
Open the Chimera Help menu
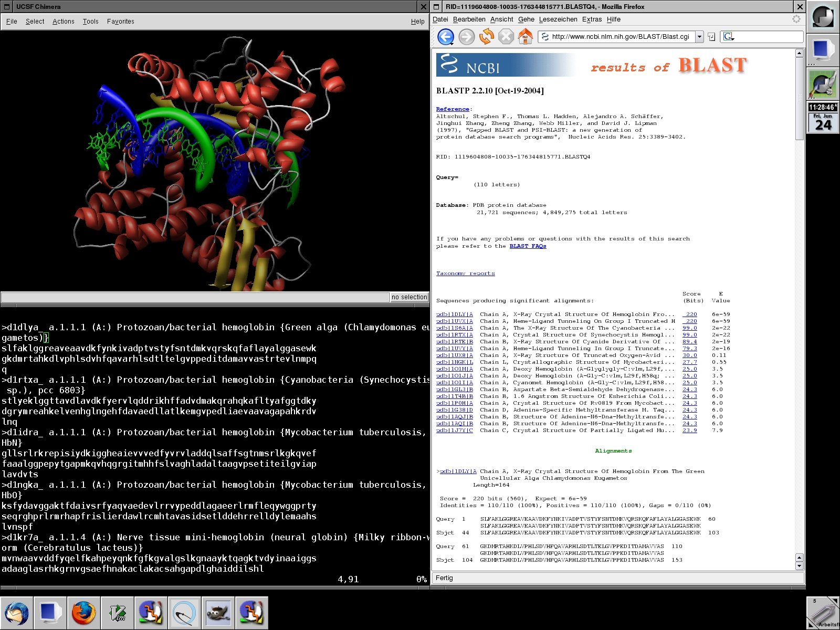coord(418,22)
